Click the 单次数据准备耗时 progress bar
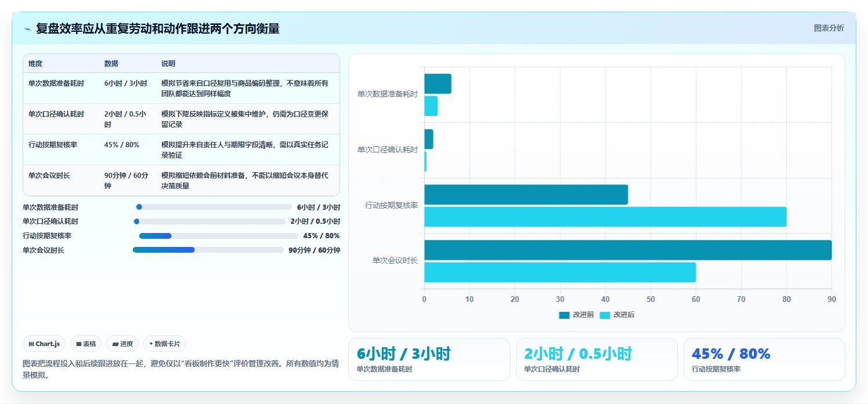Screen dimensions: 868x404 click(214, 207)
